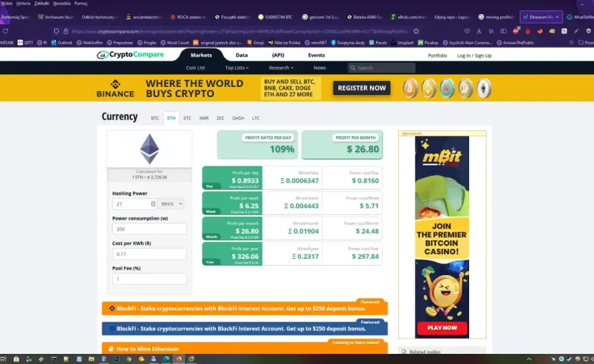
Task: Open File Explorer folder icon on taskbar
Action: [91, 359]
